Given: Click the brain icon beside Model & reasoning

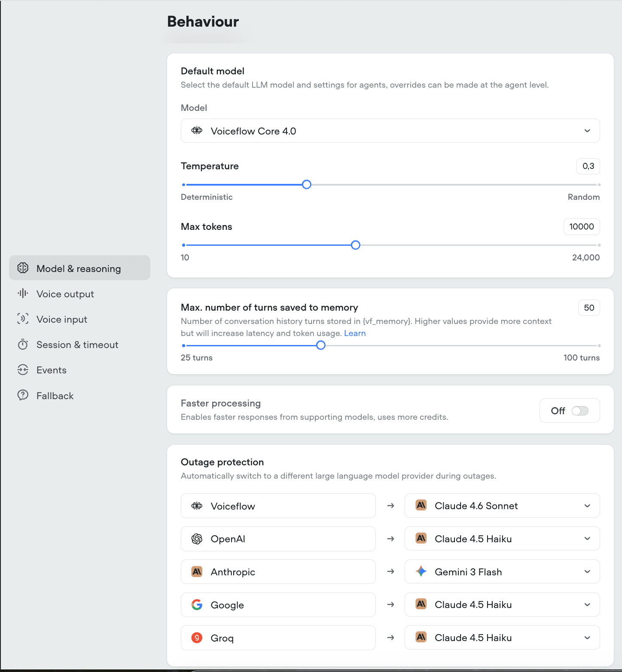Looking at the screenshot, I should tap(23, 268).
